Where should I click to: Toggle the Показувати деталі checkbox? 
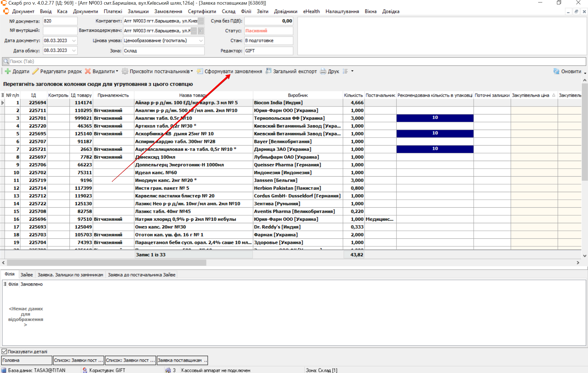(x=4, y=351)
